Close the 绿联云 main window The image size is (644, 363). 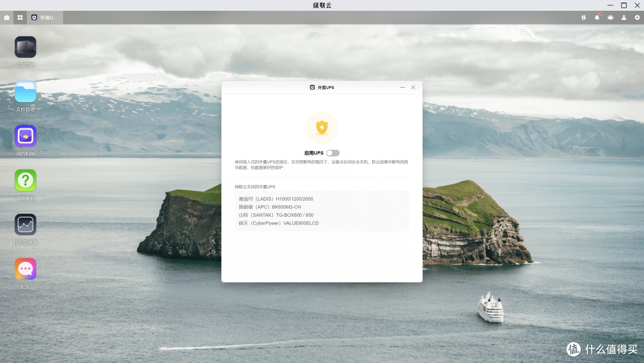tap(637, 5)
